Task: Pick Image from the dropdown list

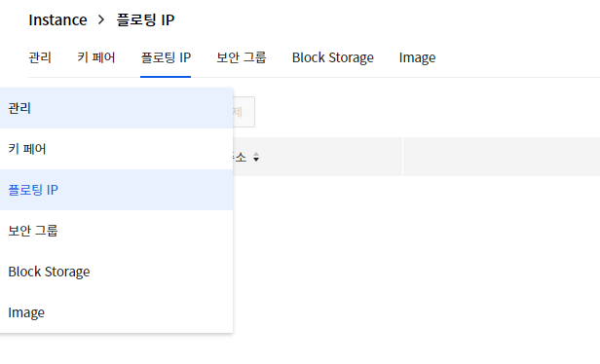Action: point(116,312)
